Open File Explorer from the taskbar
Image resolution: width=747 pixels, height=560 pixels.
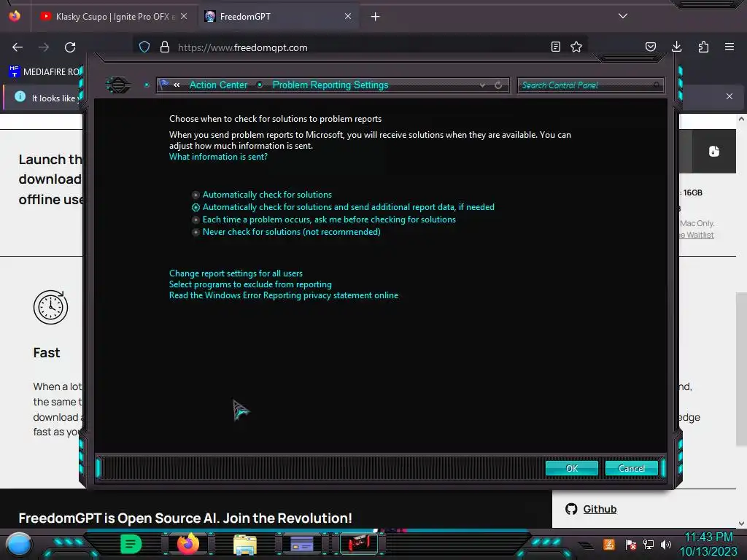tap(245, 544)
